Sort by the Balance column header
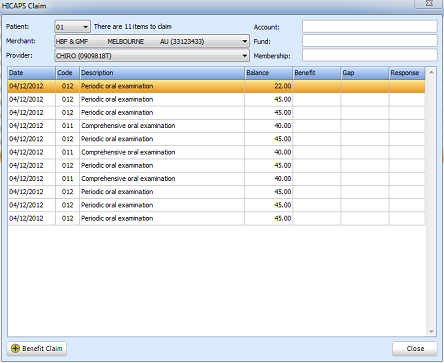The image size is (444, 363). click(x=268, y=73)
